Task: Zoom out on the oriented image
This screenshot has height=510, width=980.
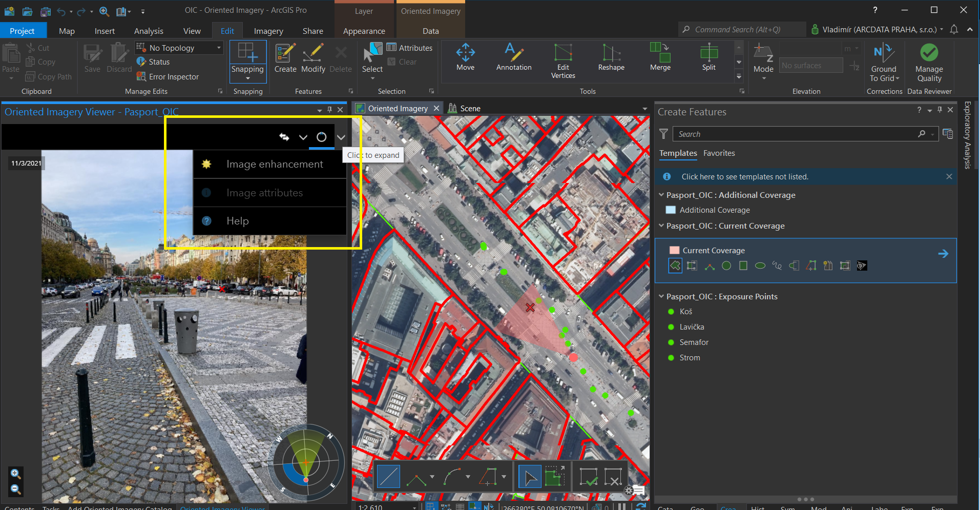Action: [16, 489]
